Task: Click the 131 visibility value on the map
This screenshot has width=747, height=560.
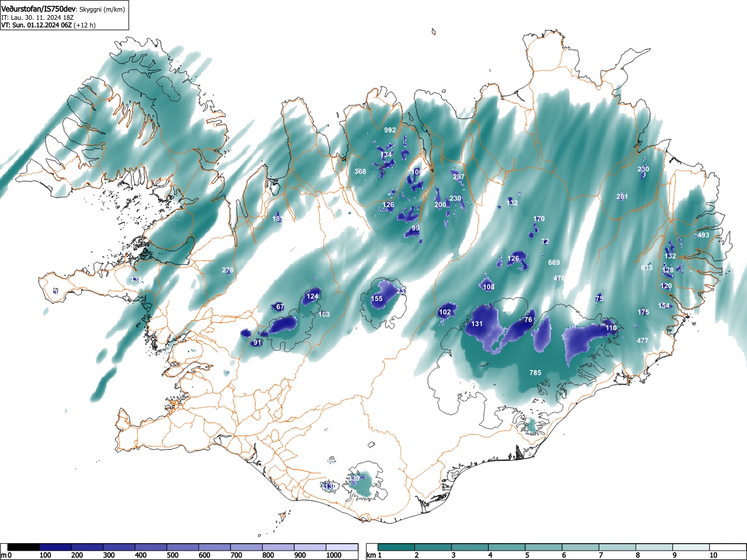Action: pos(477,324)
